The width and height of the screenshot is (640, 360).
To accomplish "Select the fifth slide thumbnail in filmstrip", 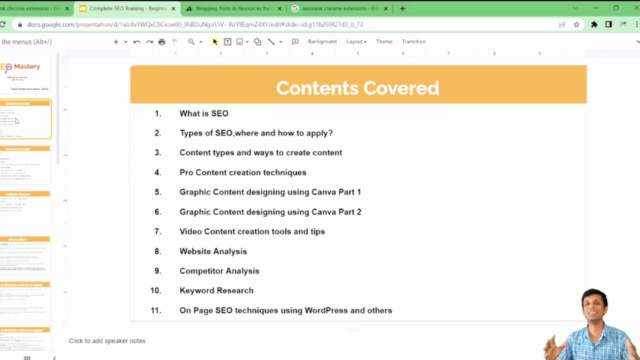I will pos(25,255).
